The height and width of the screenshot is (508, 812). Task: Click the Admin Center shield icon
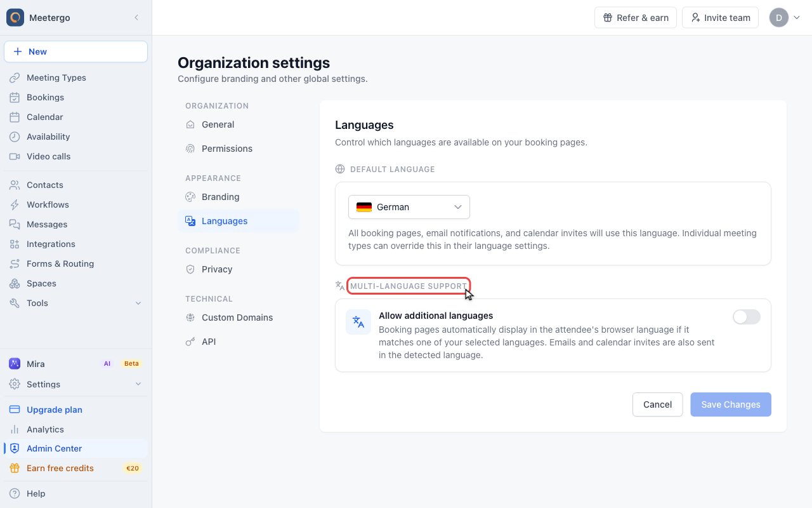point(15,448)
